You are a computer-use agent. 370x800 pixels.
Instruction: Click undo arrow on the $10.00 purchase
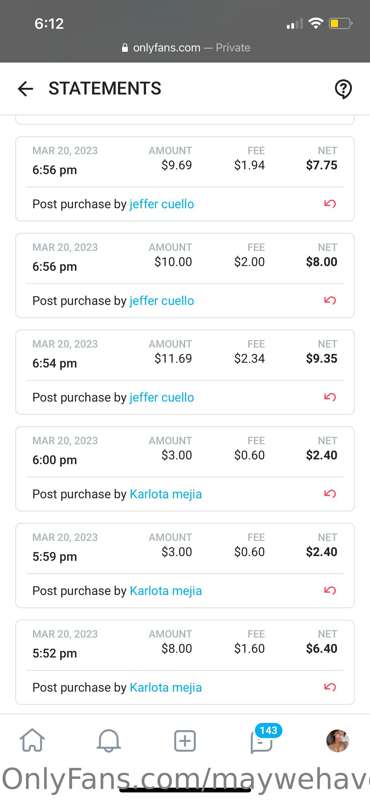[330, 300]
